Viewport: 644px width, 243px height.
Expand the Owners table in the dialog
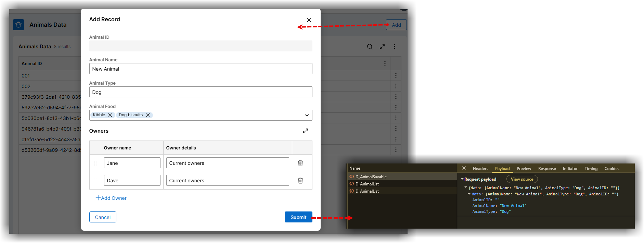point(306,131)
